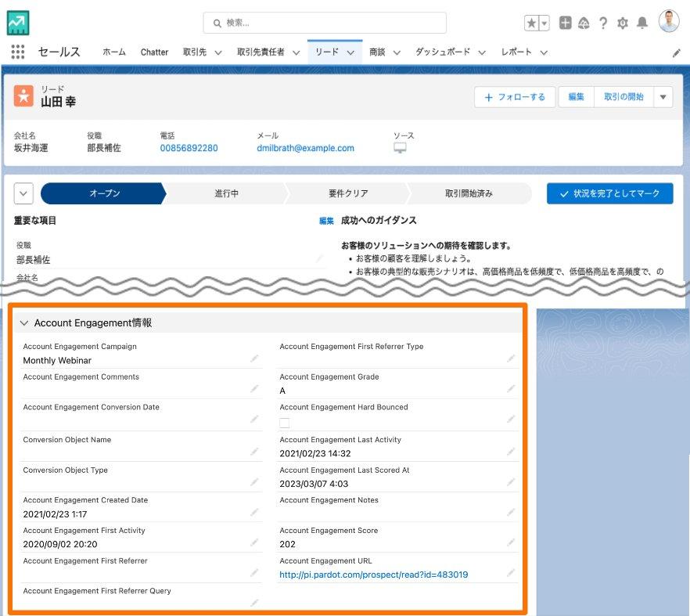The image size is (690, 616).
Task: Go to the Chatter tab
Action: point(154,52)
